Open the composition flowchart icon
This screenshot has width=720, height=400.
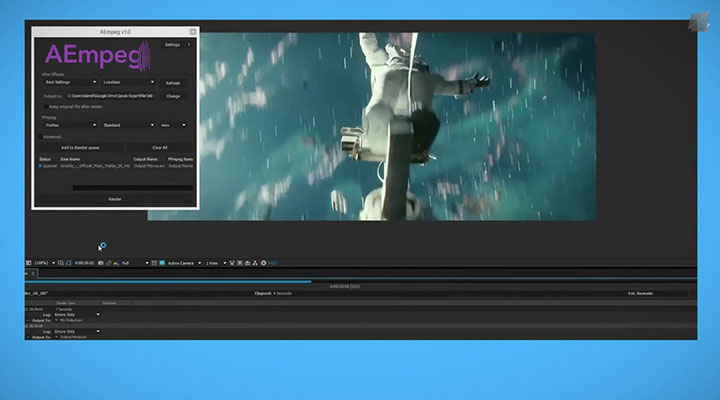click(x=255, y=263)
